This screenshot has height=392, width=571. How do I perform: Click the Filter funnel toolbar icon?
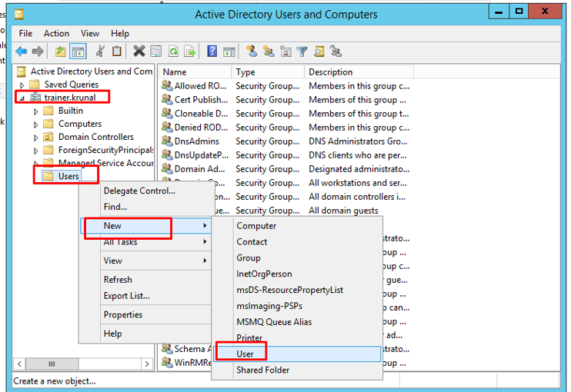[x=302, y=51]
